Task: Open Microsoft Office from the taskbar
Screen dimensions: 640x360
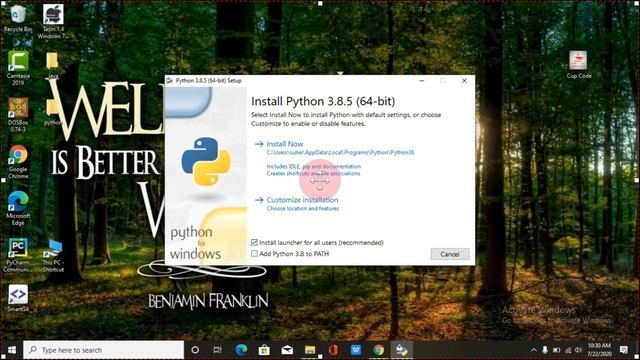Action: pyautogui.click(x=333, y=350)
